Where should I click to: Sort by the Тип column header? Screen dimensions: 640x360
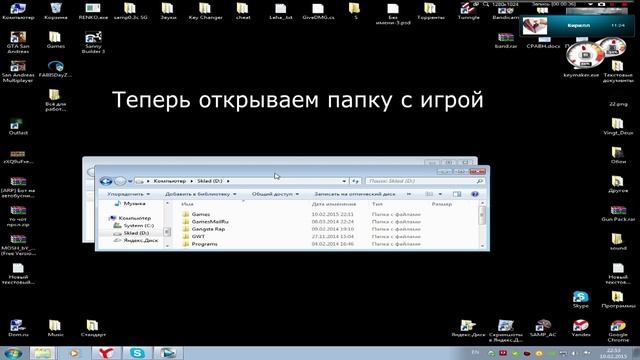pos(377,204)
